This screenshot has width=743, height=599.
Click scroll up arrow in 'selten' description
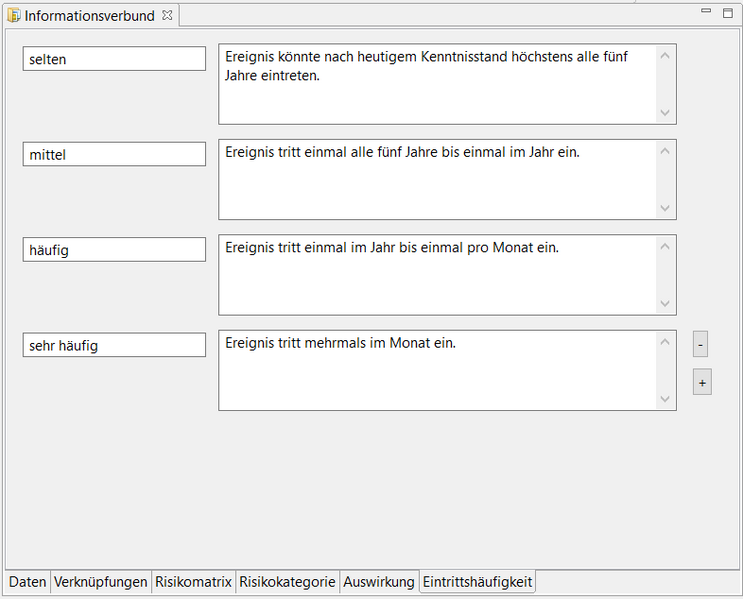point(665,56)
